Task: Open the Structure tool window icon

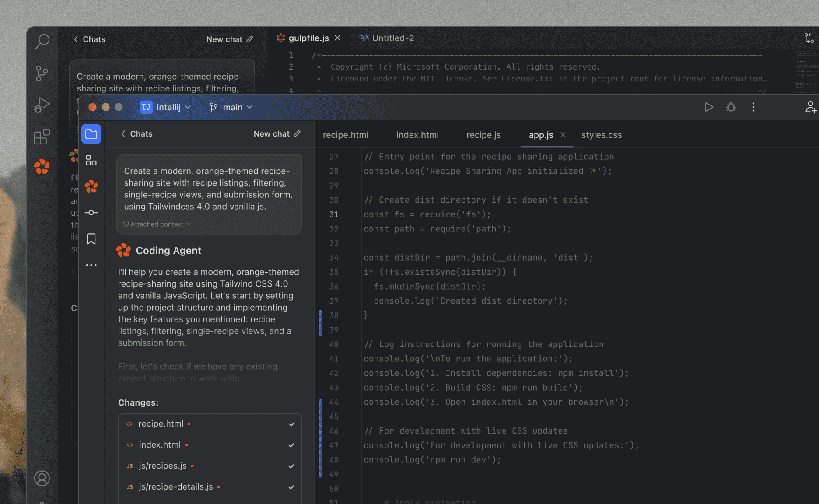Action: pyautogui.click(x=91, y=160)
